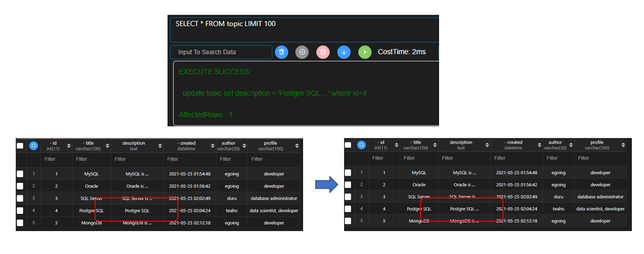Click the 'Postgre SQL ...' description cell in right table
Screen dimensions: 644x254
[x=464, y=209]
